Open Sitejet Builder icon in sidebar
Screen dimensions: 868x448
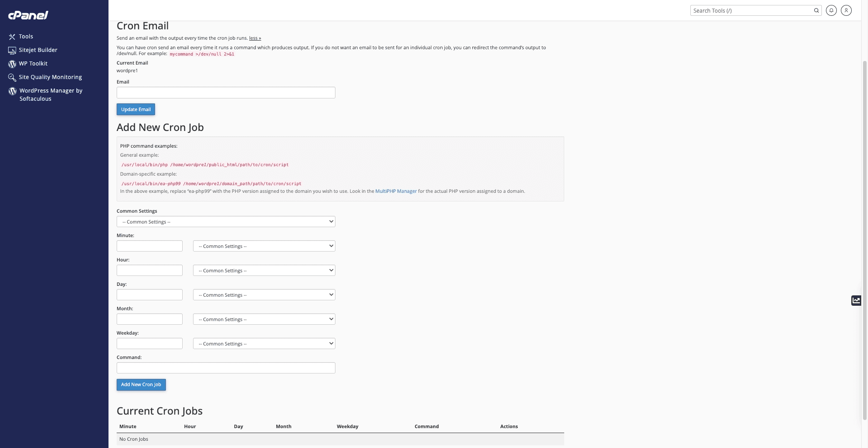(12, 50)
